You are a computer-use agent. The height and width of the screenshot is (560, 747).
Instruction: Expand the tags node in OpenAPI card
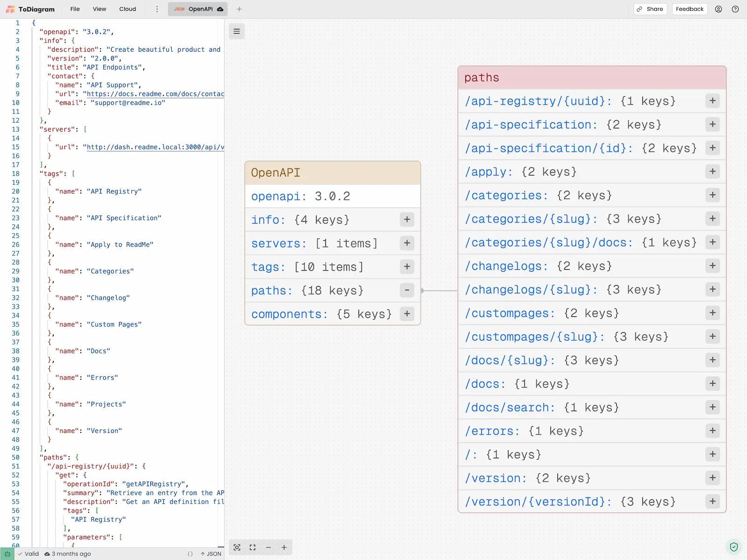click(x=407, y=266)
